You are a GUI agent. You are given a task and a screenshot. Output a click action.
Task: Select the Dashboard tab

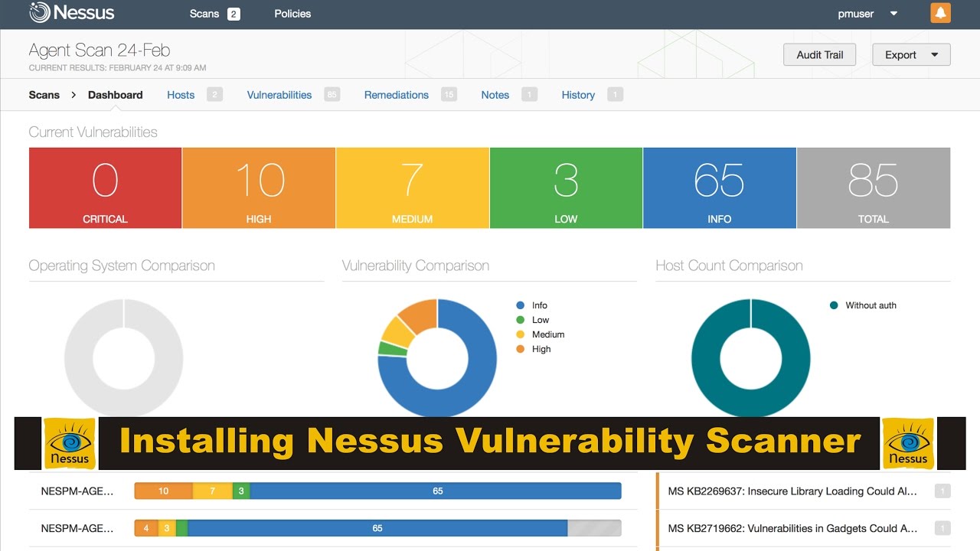(115, 95)
